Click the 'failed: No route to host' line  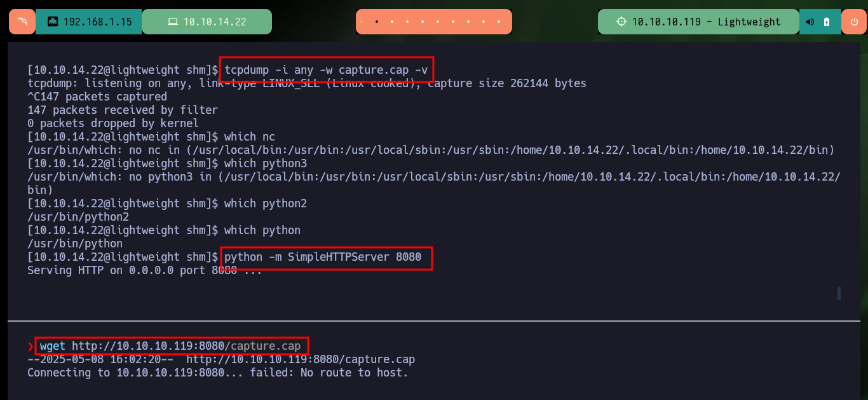pyautogui.click(x=218, y=373)
